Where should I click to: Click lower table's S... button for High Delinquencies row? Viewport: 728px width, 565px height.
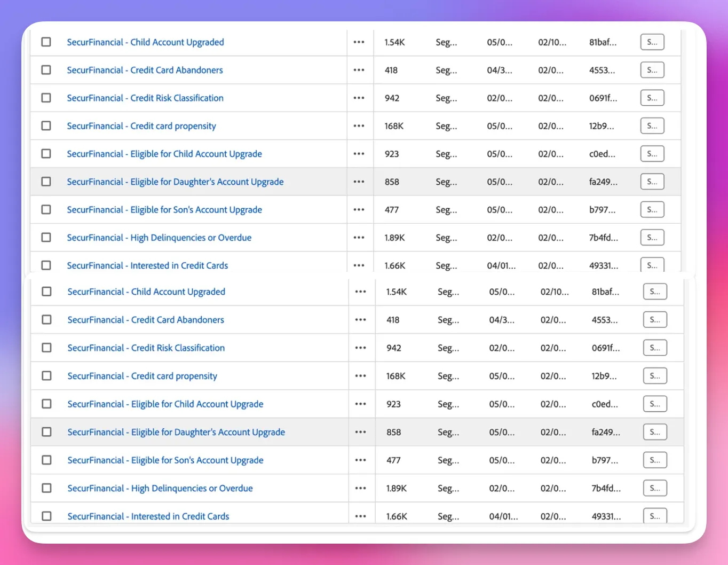coord(655,488)
